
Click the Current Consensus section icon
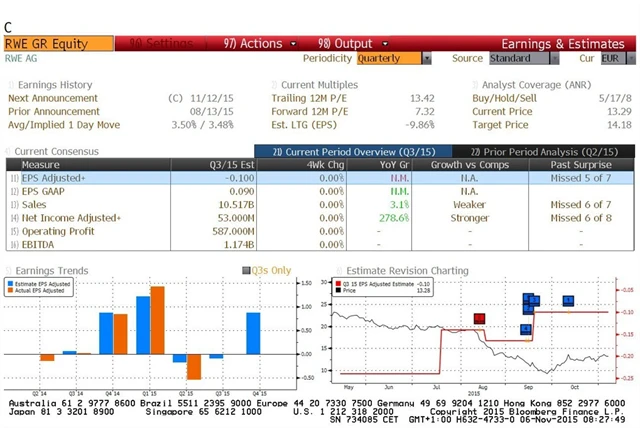pyautogui.click(x=9, y=151)
